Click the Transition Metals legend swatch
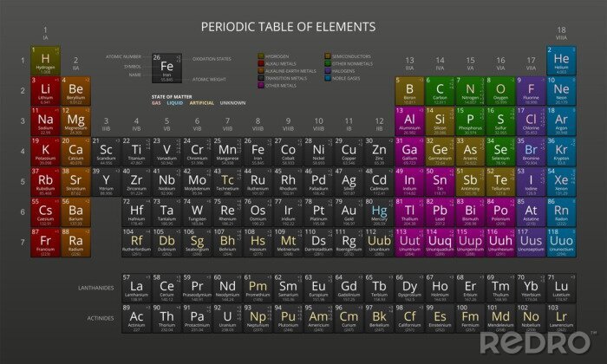Screen dimensions: 607x364 [x=261, y=78]
